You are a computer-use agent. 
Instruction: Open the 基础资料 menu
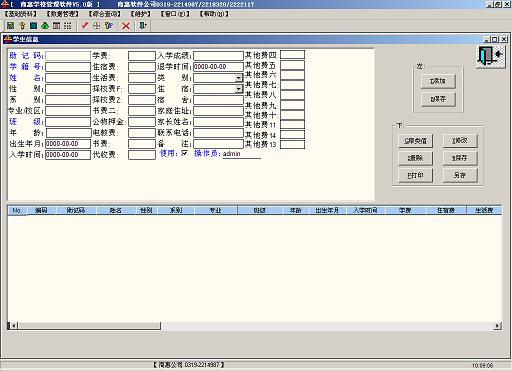20,14
